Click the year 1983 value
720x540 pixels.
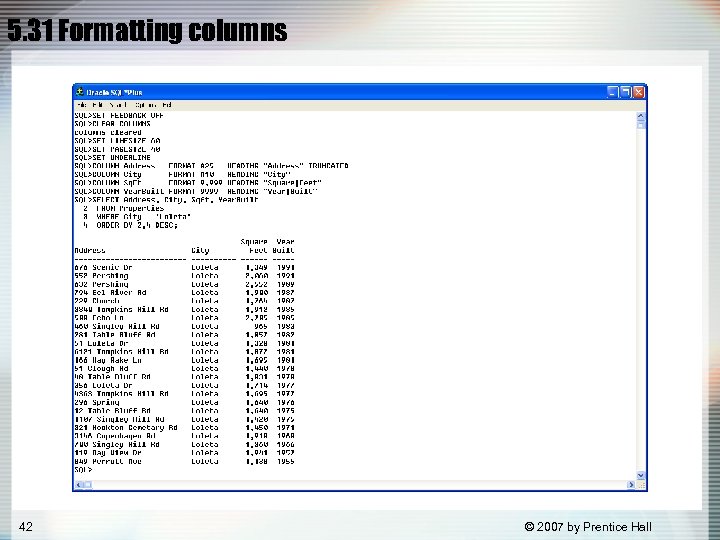tap(286, 326)
